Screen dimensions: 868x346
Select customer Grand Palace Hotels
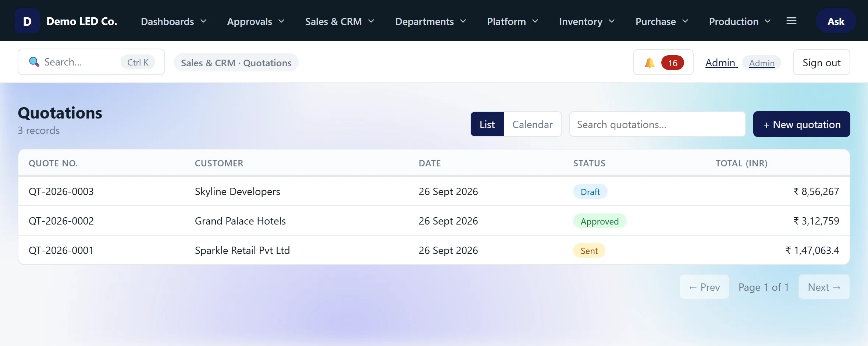(240, 221)
